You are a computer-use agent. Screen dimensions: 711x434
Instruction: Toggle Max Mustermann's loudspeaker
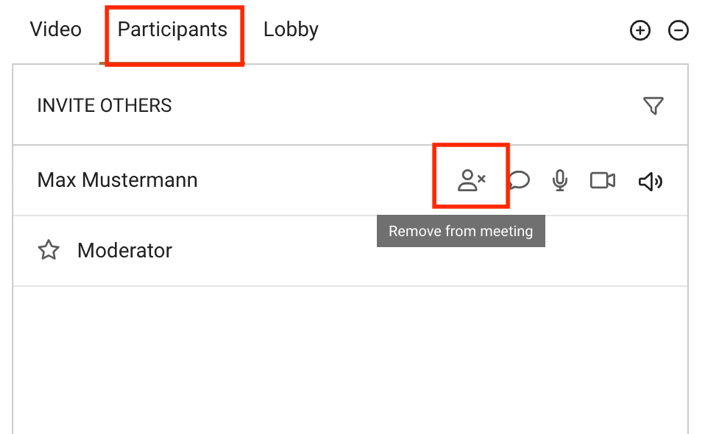[x=650, y=181]
